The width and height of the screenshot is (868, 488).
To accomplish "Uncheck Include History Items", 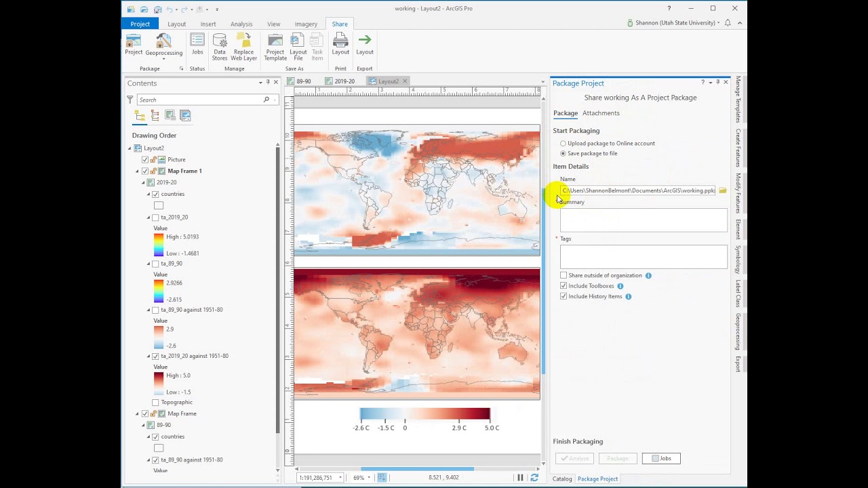I will (x=564, y=296).
